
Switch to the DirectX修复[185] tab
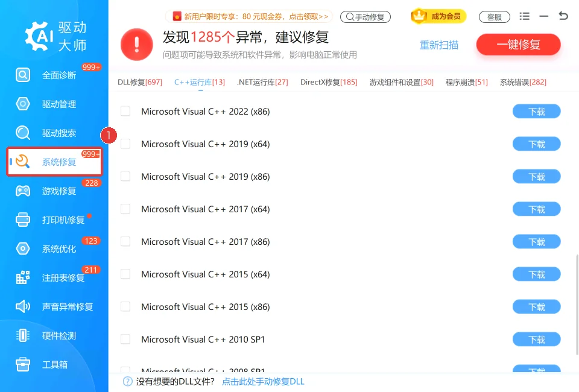(x=329, y=82)
